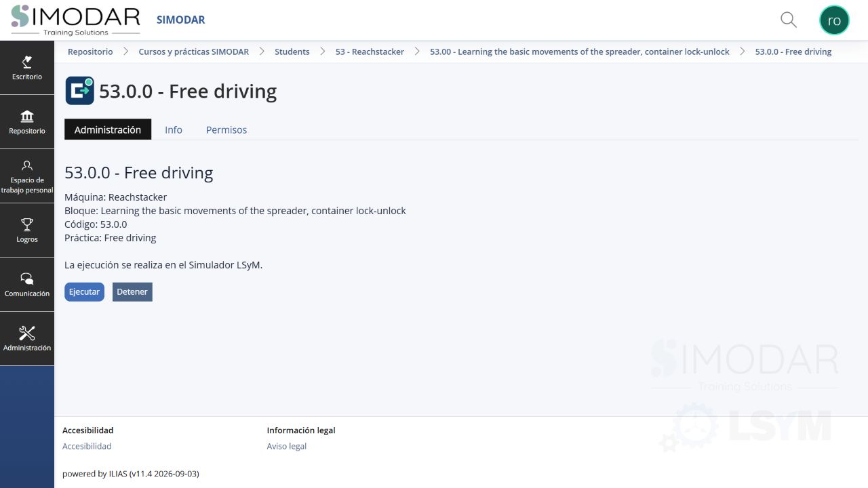Go to Students breadcrumb
This screenshot has width=868, height=488.
(x=292, y=52)
